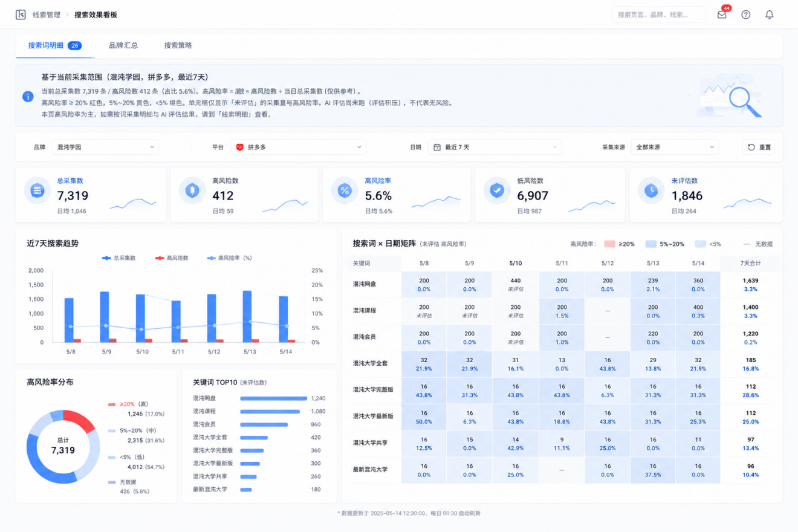Click the 关键词 column header
Screen dimensions: 798x532
click(x=362, y=264)
